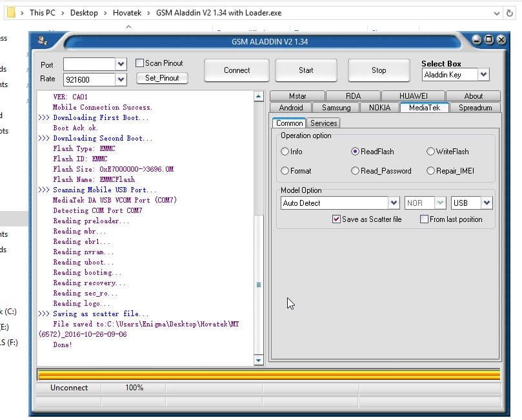Click the chevron after Desktop breadcrumb
Image resolution: width=522 pixels, height=420 pixels.
pyautogui.click(x=105, y=13)
